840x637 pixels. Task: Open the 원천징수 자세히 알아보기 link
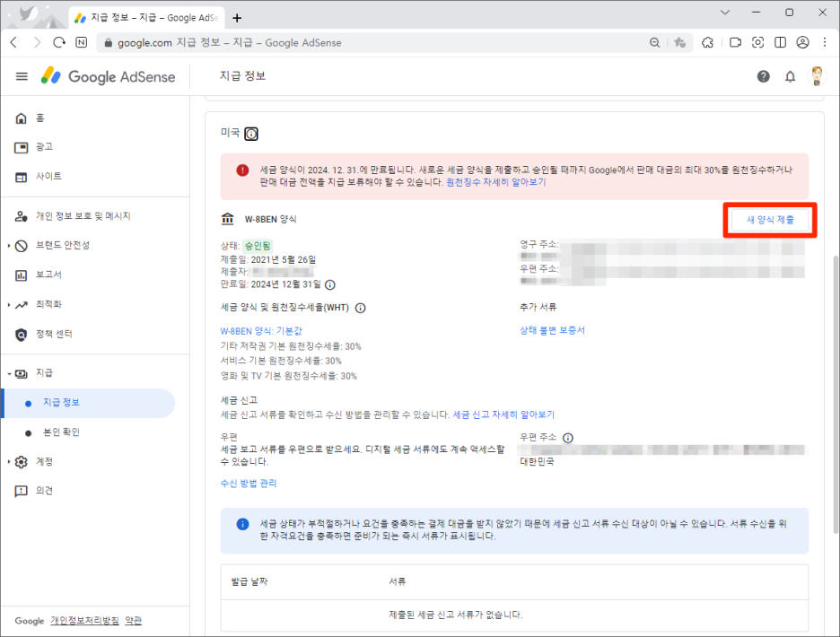496,182
